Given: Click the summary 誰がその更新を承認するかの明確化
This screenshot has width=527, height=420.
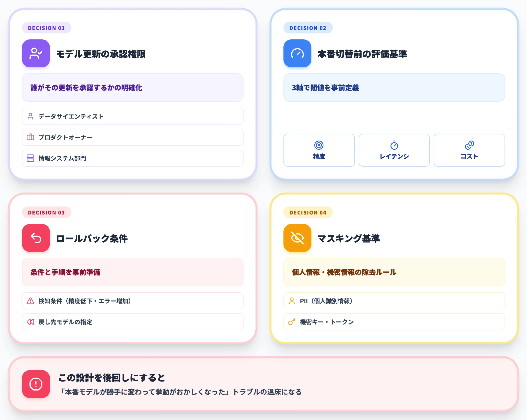Looking at the screenshot, I should [x=86, y=88].
